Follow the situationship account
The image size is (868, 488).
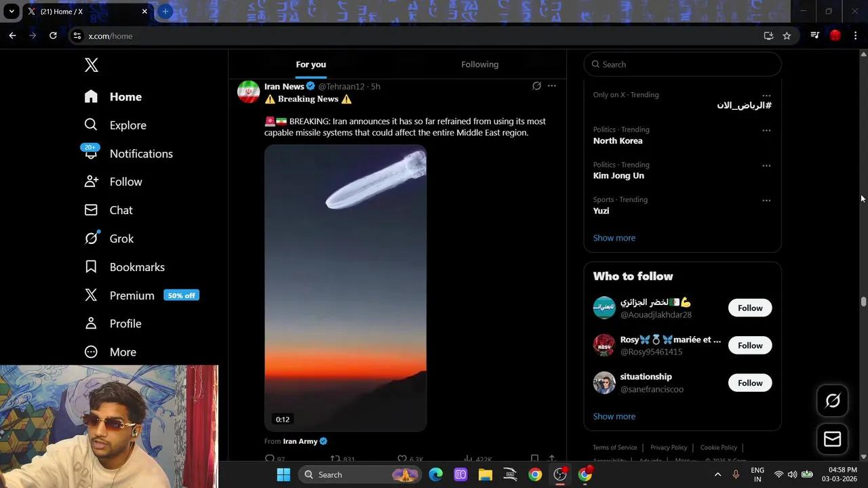(750, 383)
